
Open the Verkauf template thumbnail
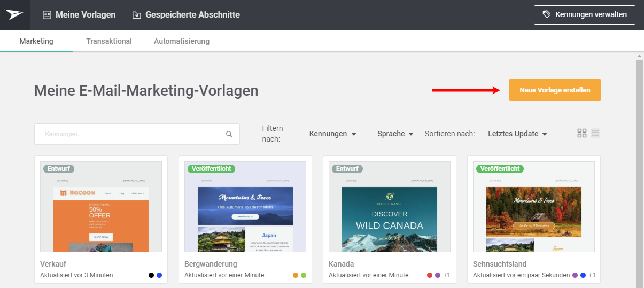(101, 207)
